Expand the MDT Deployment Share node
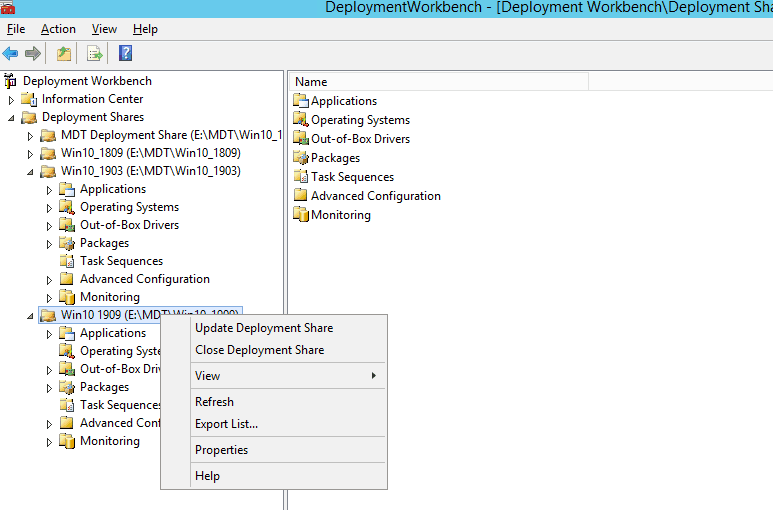Screen dimensions: 773x510 pos(30,136)
